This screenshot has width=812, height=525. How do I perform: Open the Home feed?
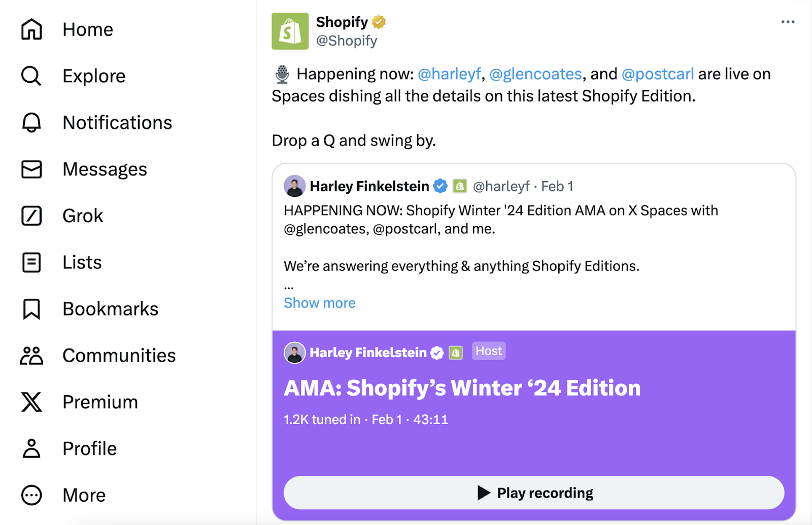point(87,29)
